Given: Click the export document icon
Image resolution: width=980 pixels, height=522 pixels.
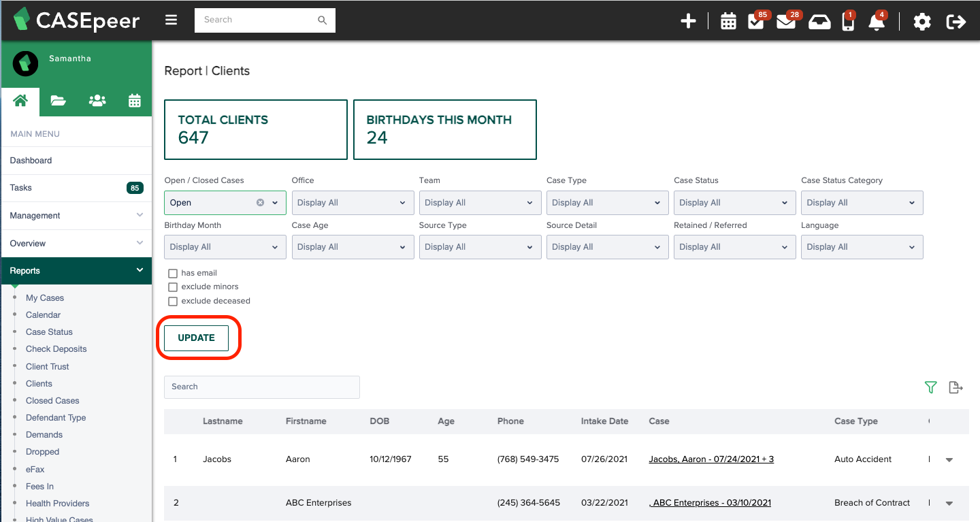Looking at the screenshot, I should (955, 387).
